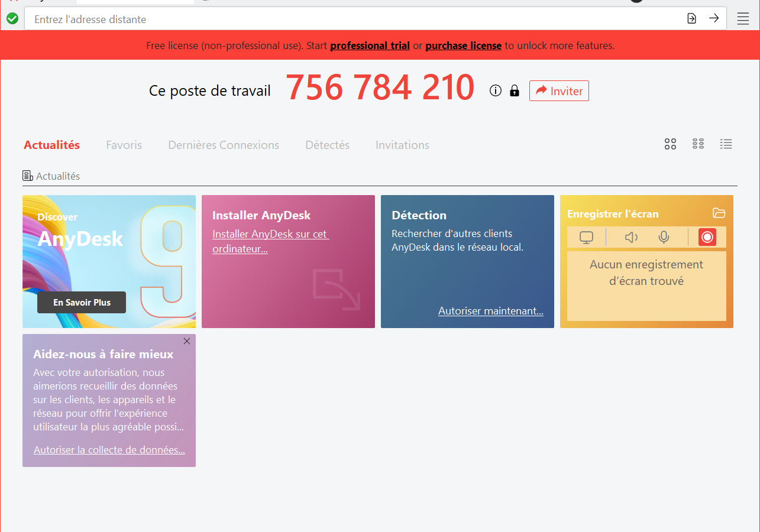
Task: Click the connect arrow in address bar
Action: [x=714, y=18]
